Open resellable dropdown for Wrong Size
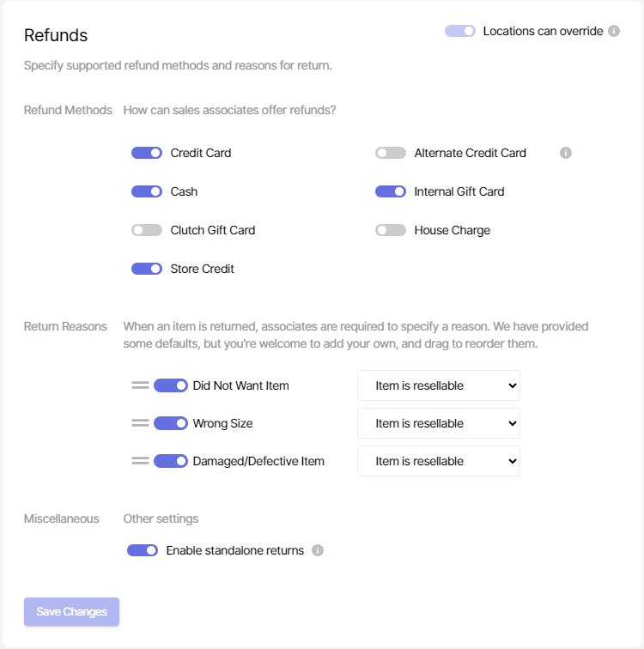Image resolution: width=644 pixels, height=649 pixels. point(439,423)
